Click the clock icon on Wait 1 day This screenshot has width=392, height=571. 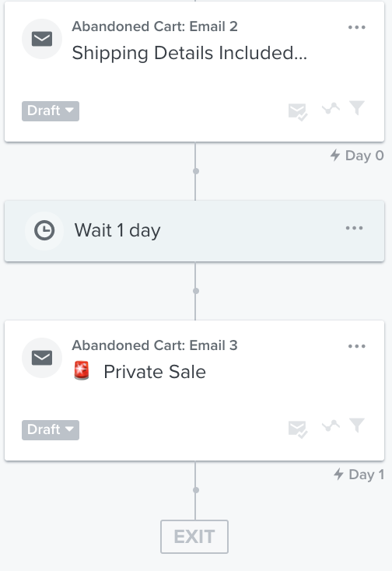point(44,230)
